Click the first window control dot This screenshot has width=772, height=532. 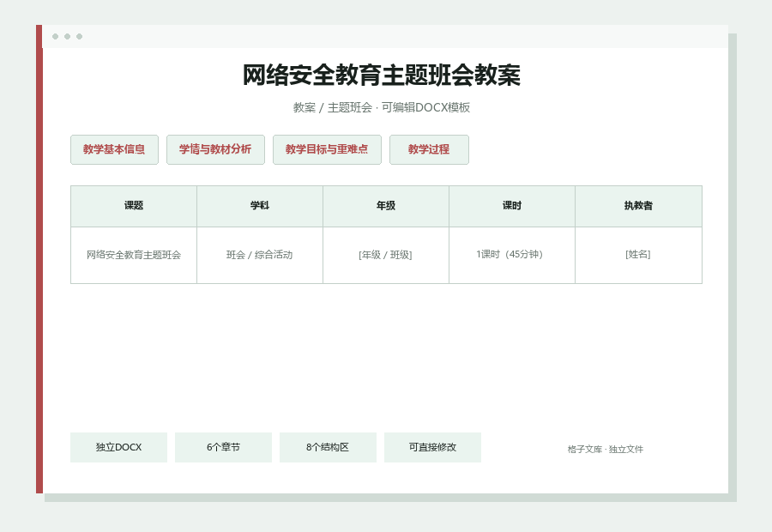click(x=55, y=36)
